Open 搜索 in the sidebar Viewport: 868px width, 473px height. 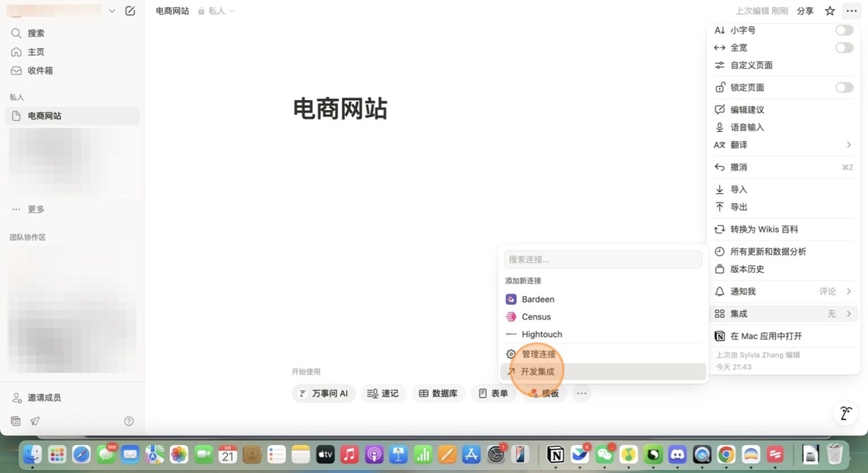point(72,33)
